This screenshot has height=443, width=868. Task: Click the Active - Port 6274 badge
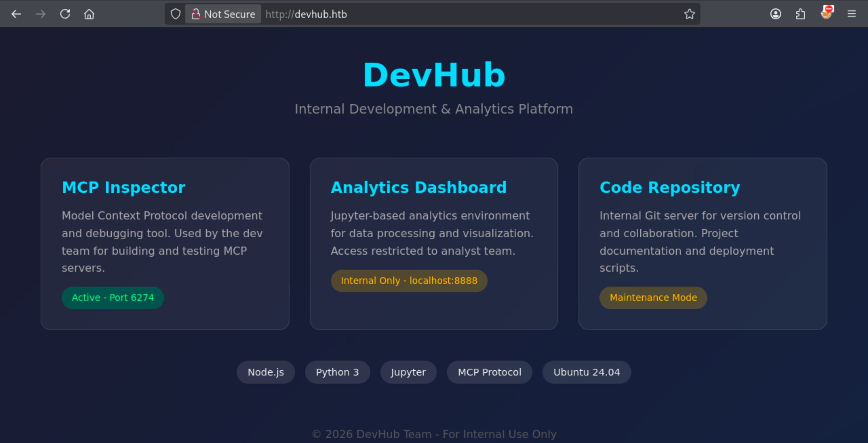coord(113,298)
